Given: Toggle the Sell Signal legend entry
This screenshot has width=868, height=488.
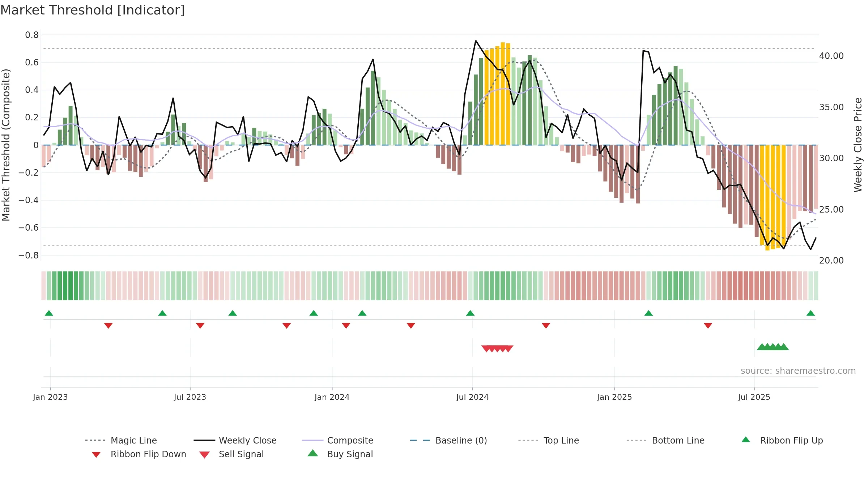Looking at the screenshot, I should [x=231, y=454].
